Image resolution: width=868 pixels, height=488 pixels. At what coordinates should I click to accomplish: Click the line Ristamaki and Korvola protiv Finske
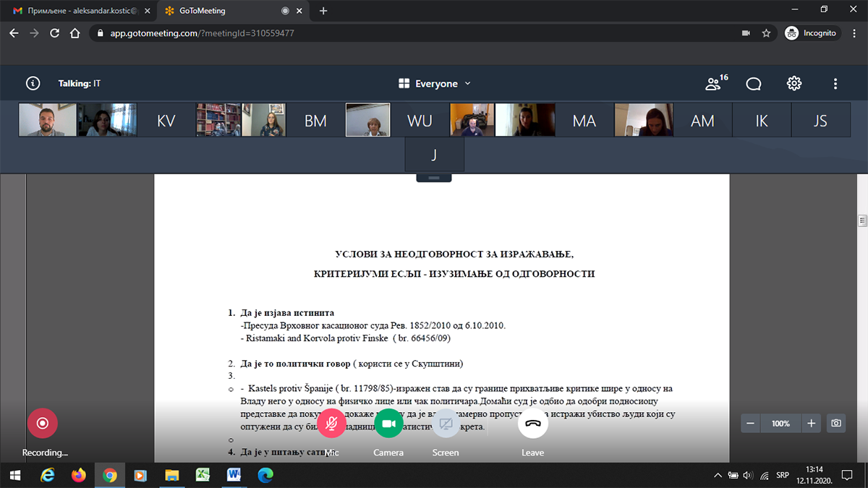pyautogui.click(x=346, y=338)
